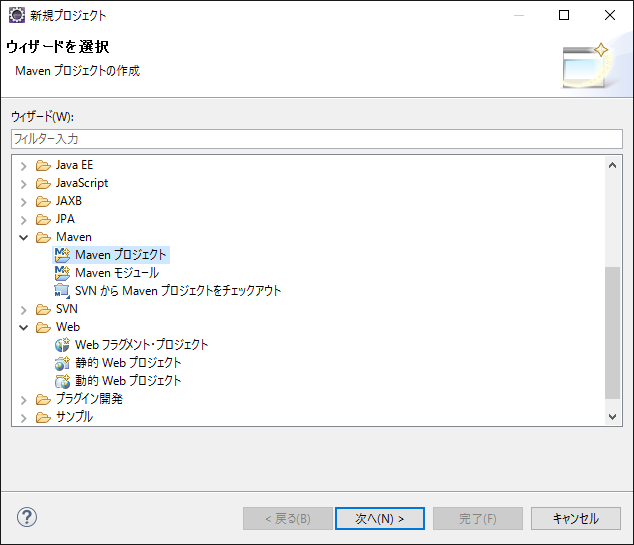The width and height of the screenshot is (634, 545).
Task: Select SVN から Maven プロジェクトをチェックアウト entry
Action: pos(178,291)
